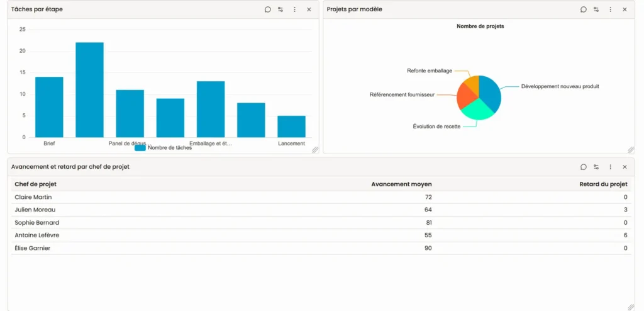The height and width of the screenshot is (311, 644).
Task: Toggle the Nombre de tâches legend swatch
Action: click(x=140, y=148)
